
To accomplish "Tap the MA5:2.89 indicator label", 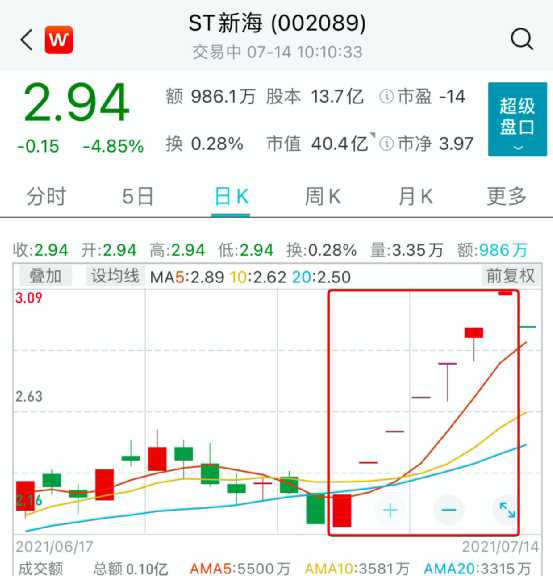I will tap(187, 277).
